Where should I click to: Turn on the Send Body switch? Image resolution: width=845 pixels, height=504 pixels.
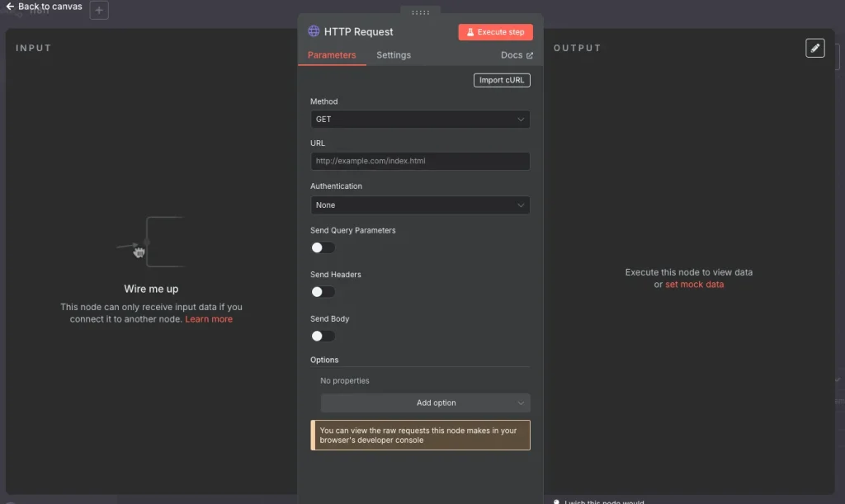[x=323, y=336]
